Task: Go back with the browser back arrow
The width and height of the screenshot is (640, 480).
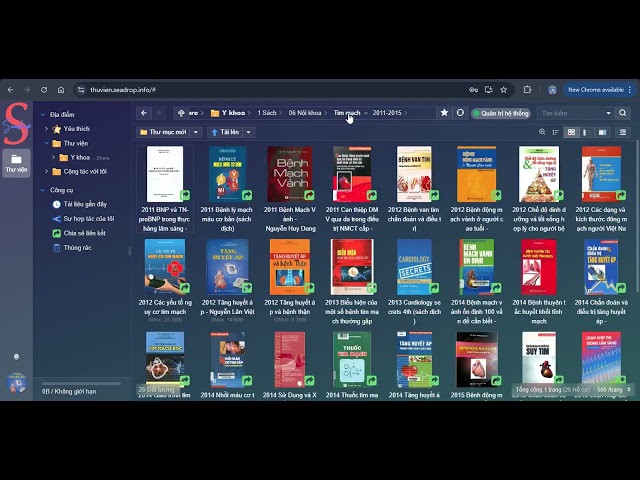Action: 11,90
